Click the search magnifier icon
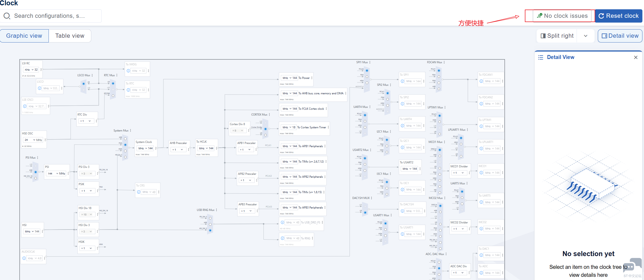Image resolution: width=644 pixels, height=280 pixels. point(7,16)
